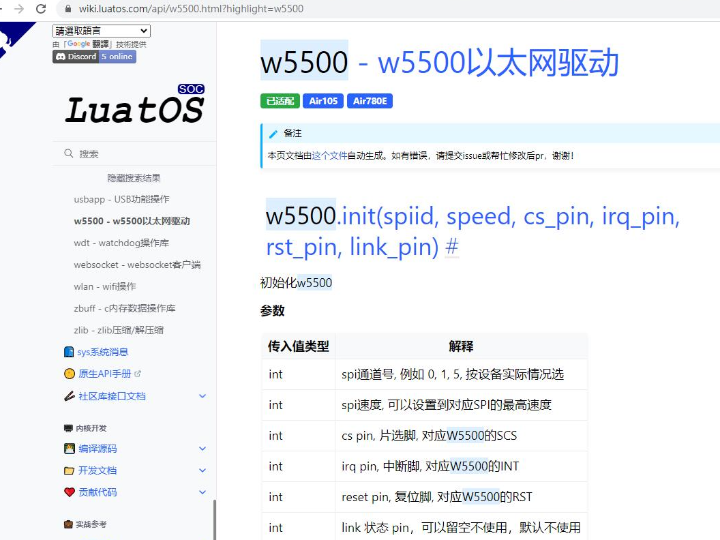Go forward with the browser arrow
Viewport: 720px width, 540px height.
(19, 9)
